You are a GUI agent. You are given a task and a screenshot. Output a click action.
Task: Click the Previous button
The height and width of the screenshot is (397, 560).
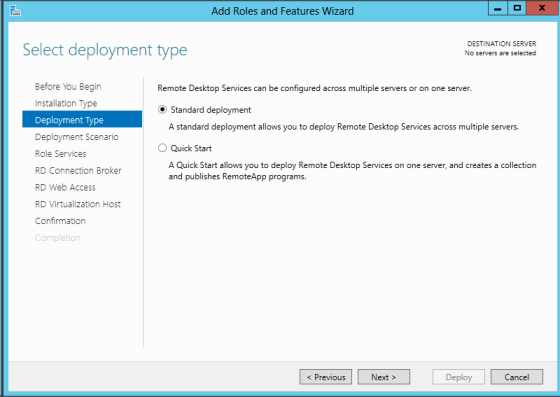click(326, 377)
